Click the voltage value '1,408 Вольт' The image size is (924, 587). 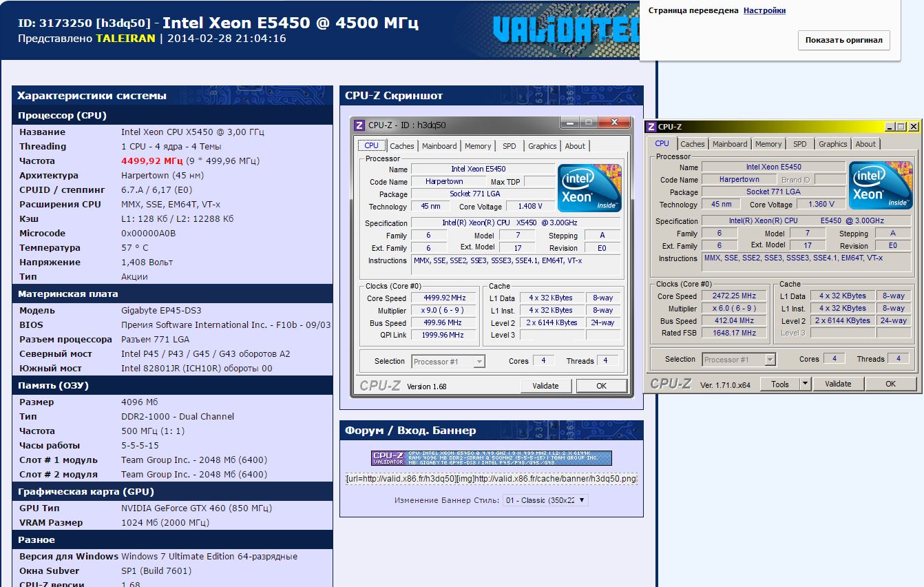tap(147, 262)
